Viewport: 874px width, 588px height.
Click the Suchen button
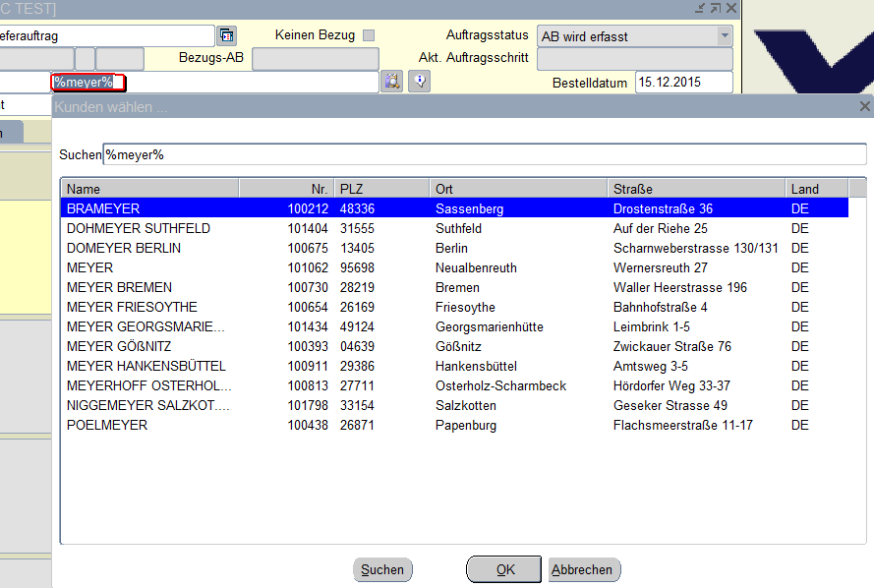click(382, 569)
